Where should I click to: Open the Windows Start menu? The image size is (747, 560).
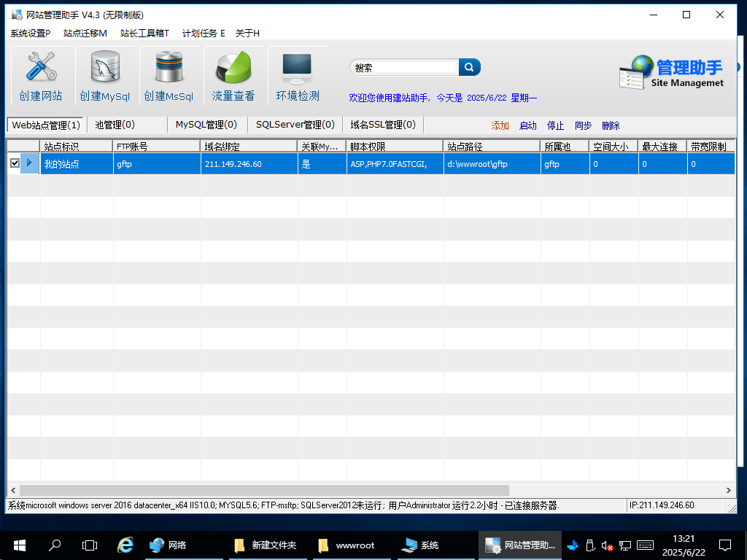[20, 545]
